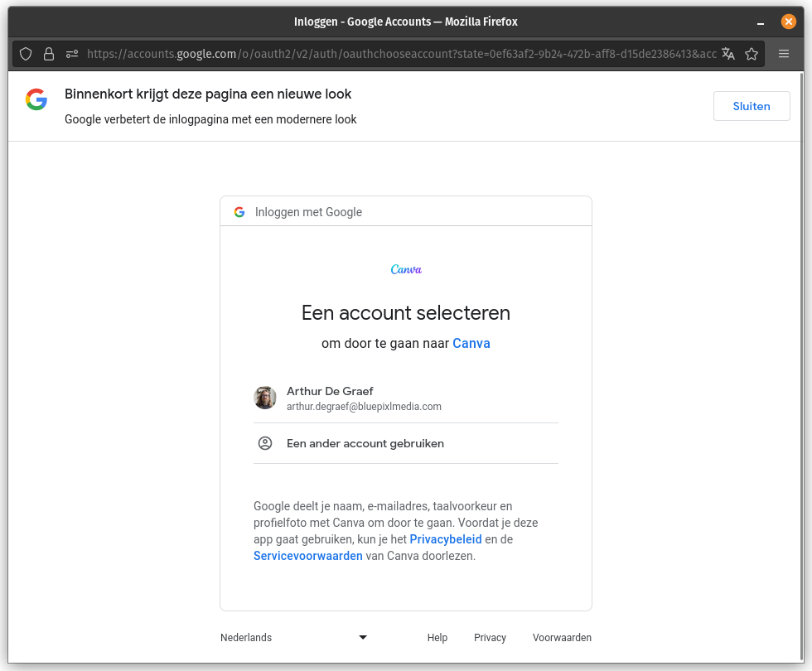The height and width of the screenshot is (671, 812).
Task: Open site security padlock info
Action: 49,54
